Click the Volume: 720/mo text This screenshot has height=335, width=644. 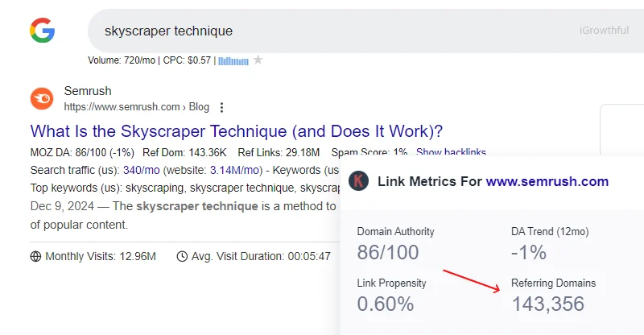122,60
